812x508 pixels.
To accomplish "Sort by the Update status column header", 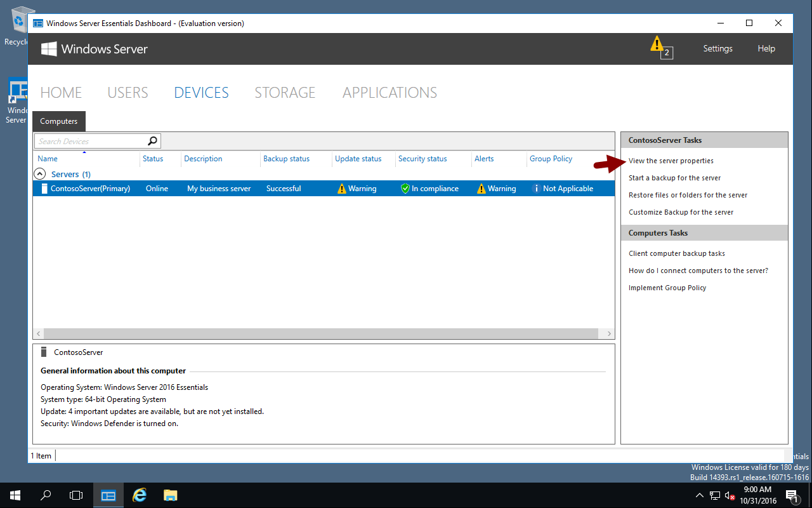I will pos(358,159).
